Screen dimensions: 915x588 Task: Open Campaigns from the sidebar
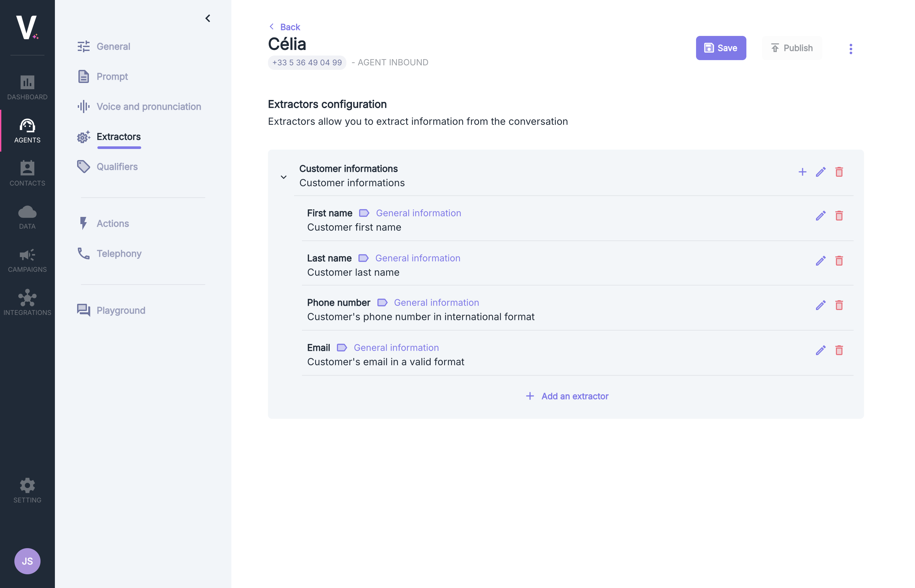27,260
